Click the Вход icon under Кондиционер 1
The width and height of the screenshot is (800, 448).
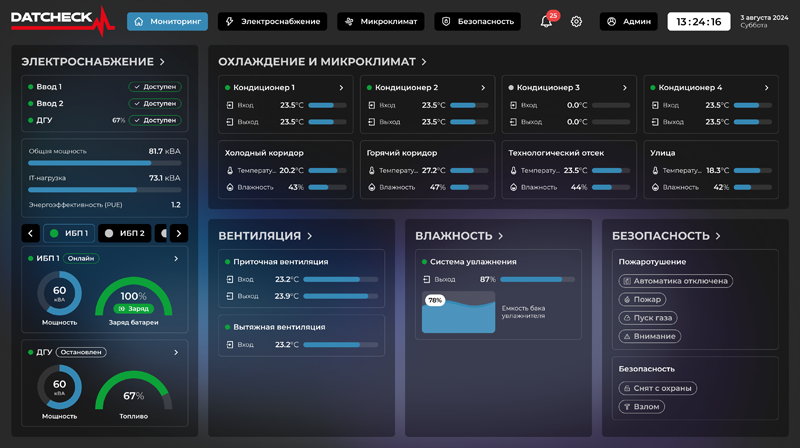tap(229, 105)
